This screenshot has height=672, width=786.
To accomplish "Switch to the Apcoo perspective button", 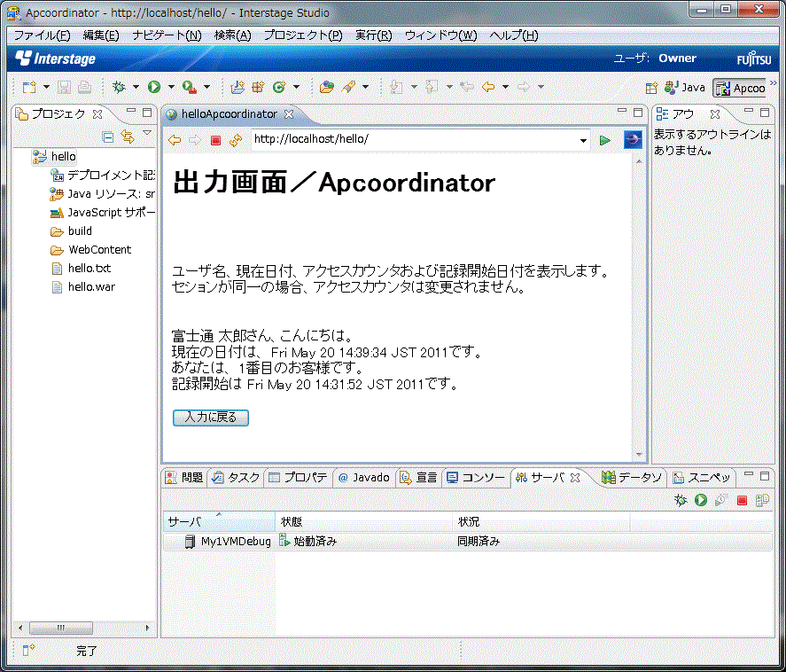I will 740,89.
